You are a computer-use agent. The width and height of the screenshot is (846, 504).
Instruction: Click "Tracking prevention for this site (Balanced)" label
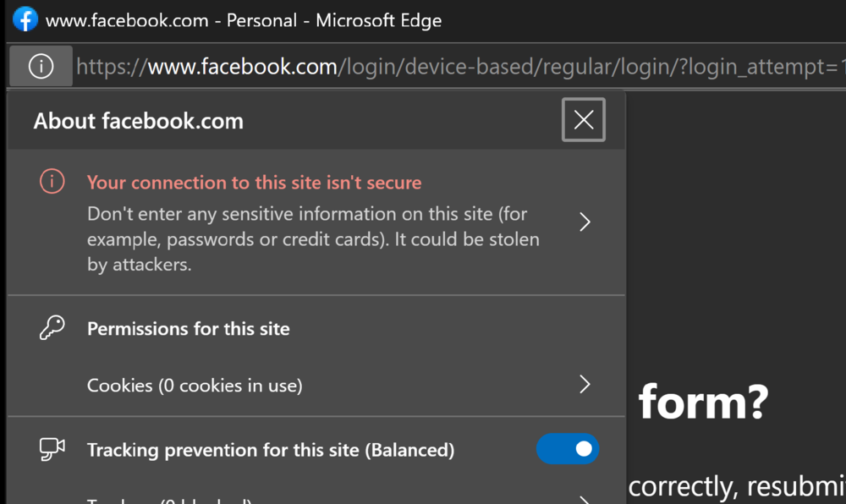pyautogui.click(x=271, y=450)
